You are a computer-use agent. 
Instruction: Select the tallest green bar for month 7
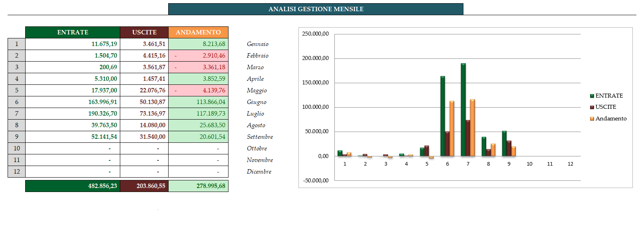pos(463,109)
